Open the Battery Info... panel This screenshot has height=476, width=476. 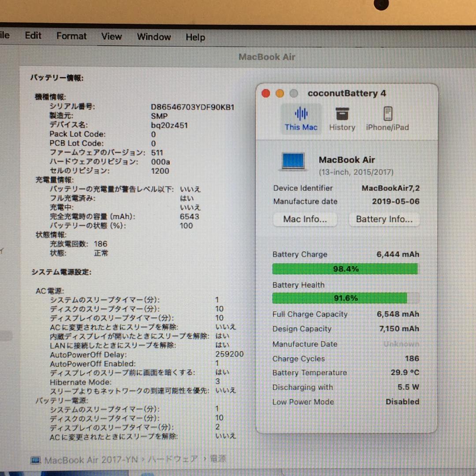[384, 219]
